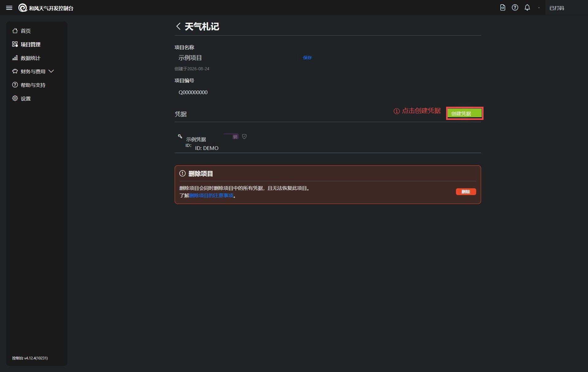This screenshot has height=372, width=588.
Task: Click the 保存 link for the project name
Action: coord(307,58)
